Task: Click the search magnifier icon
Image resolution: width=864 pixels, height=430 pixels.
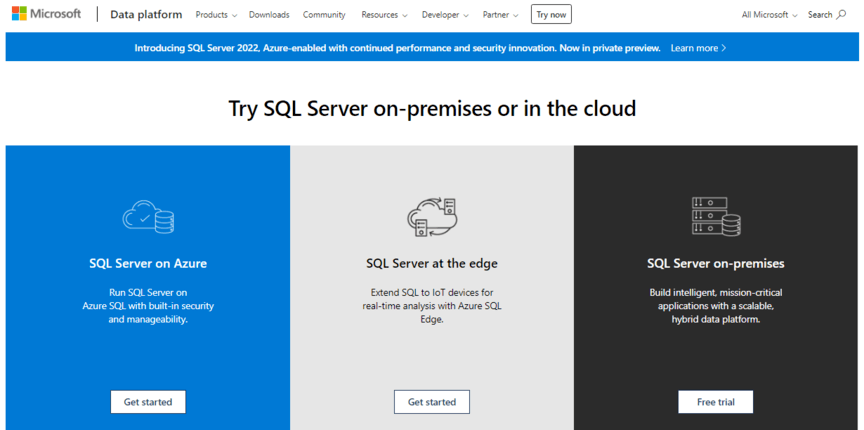Action: click(841, 15)
